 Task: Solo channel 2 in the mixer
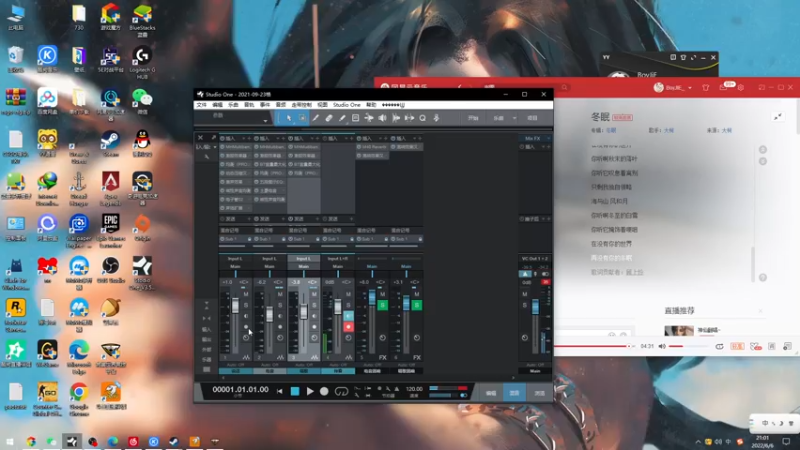click(280, 305)
